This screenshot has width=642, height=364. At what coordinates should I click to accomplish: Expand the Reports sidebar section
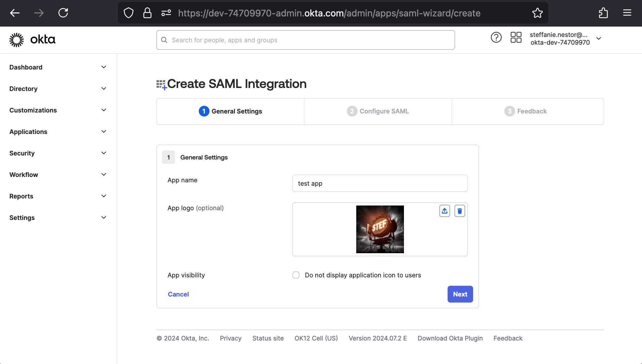58,196
